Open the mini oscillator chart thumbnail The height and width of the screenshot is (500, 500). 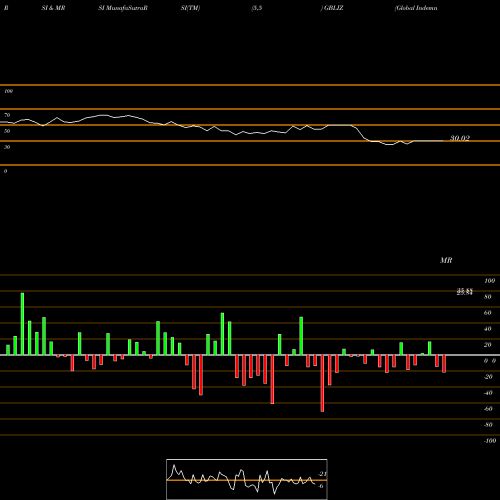(247, 479)
